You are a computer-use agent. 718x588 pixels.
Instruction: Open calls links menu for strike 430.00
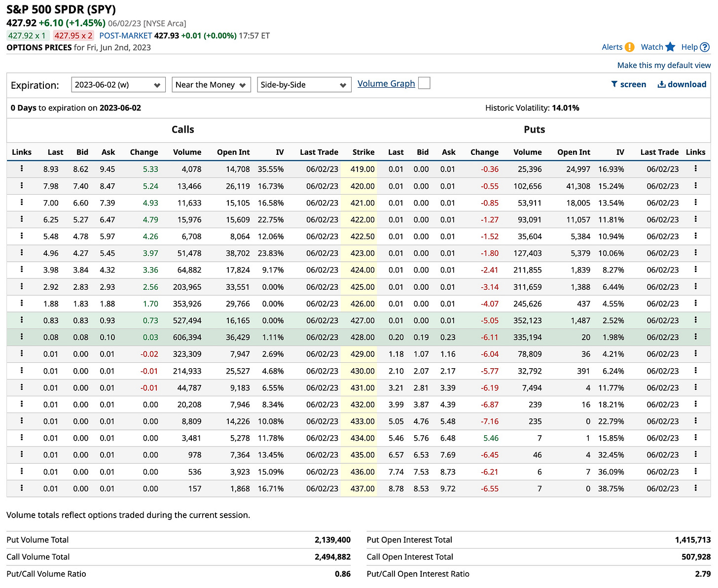coord(22,370)
